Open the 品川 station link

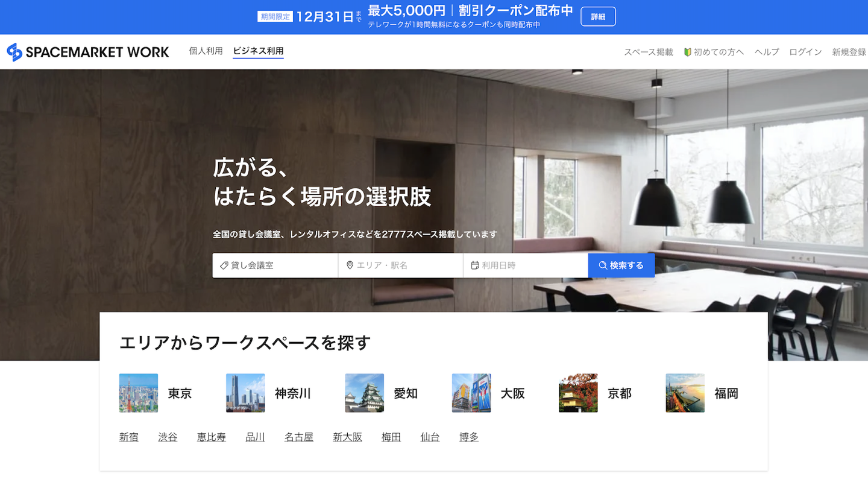click(256, 437)
